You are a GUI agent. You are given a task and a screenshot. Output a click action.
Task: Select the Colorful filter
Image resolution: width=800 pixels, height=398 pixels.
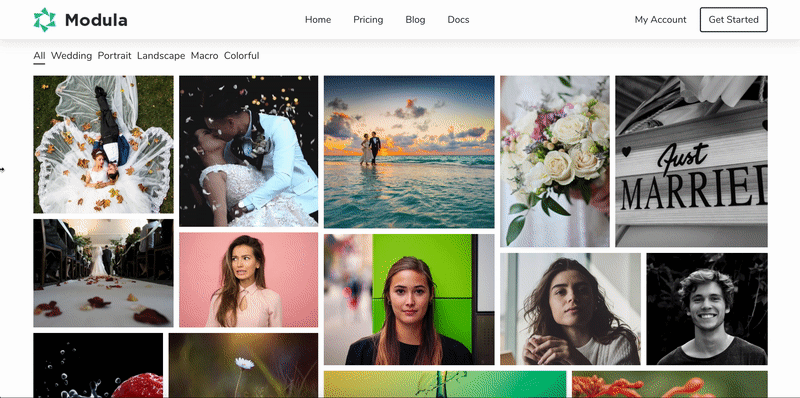(241, 56)
